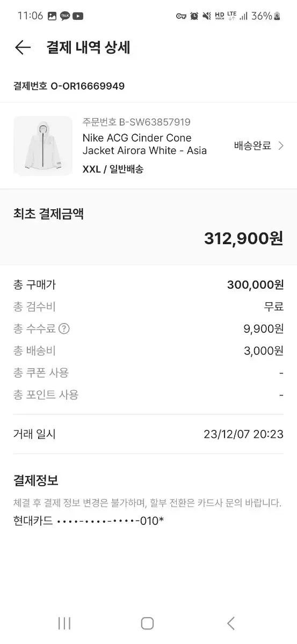Viewport: 297px width, 644px height.
Task: Tap the VPN key status icon
Action: coord(181,16)
